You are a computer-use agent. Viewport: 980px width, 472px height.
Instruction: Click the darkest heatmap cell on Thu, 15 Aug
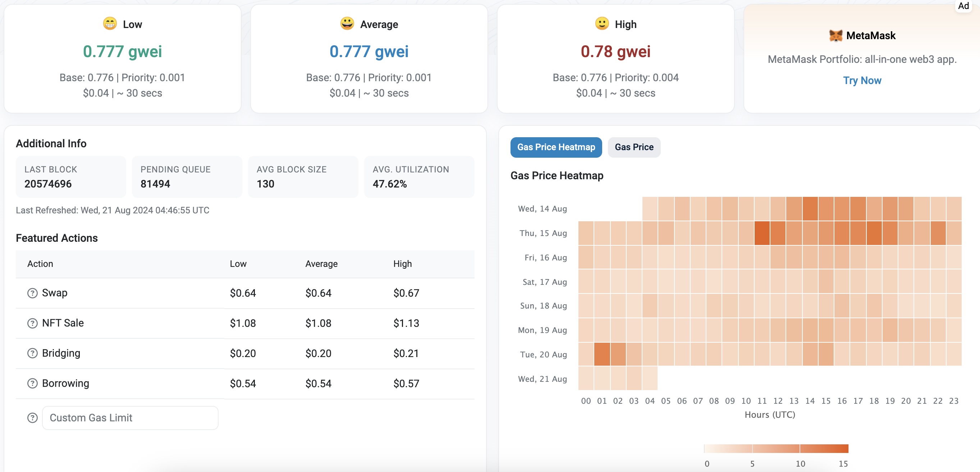(x=762, y=233)
